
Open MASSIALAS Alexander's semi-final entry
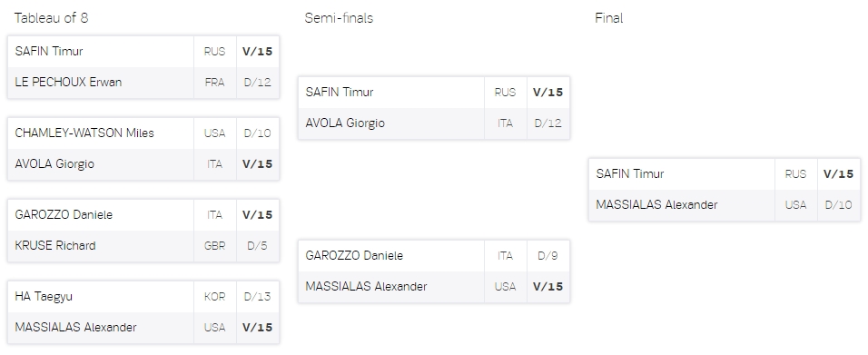pyautogui.click(x=434, y=287)
